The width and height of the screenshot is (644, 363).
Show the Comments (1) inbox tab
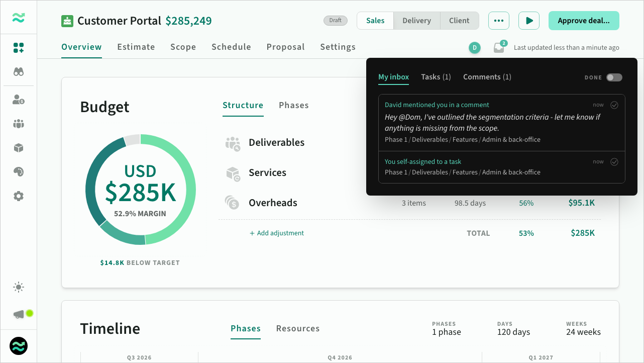[487, 77]
